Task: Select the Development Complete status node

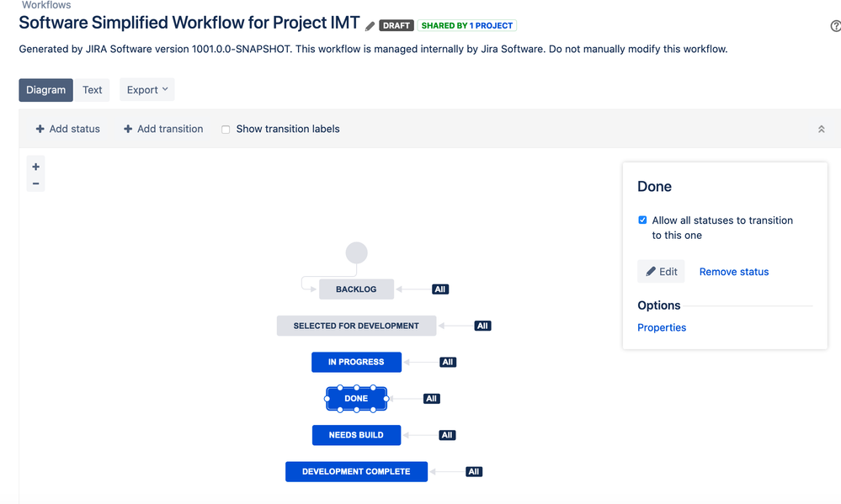Action: [356, 471]
